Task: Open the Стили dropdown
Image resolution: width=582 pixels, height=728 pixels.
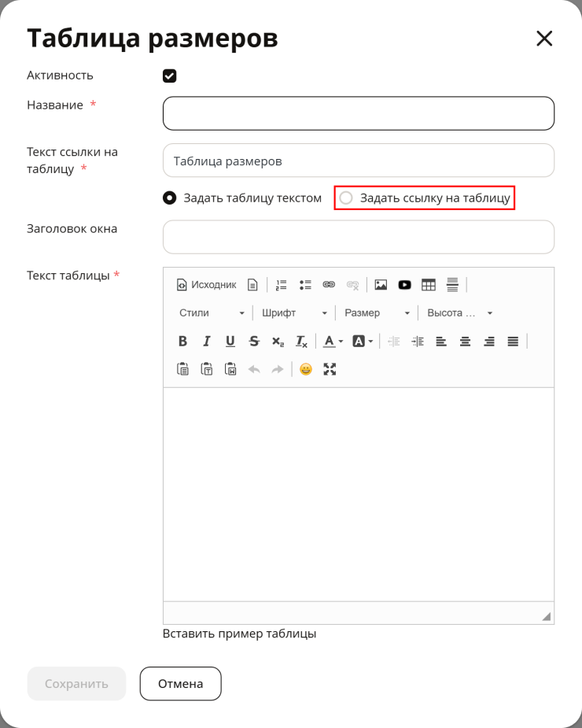Action: (212, 313)
